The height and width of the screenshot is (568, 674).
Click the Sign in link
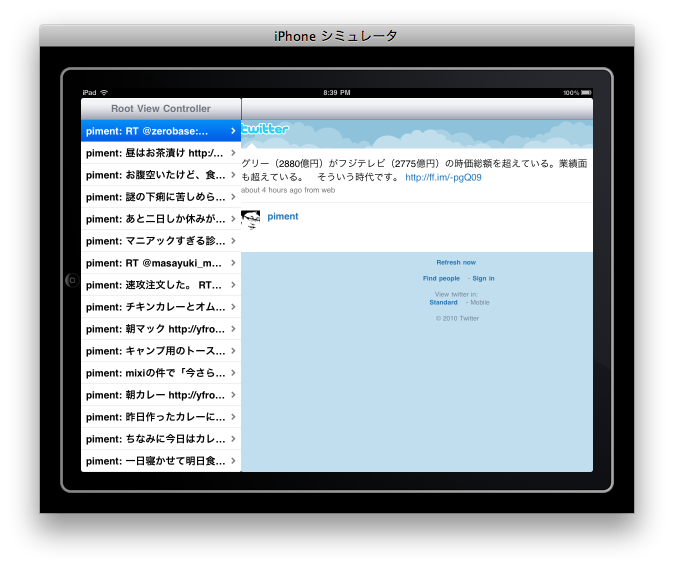(x=483, y=278)
